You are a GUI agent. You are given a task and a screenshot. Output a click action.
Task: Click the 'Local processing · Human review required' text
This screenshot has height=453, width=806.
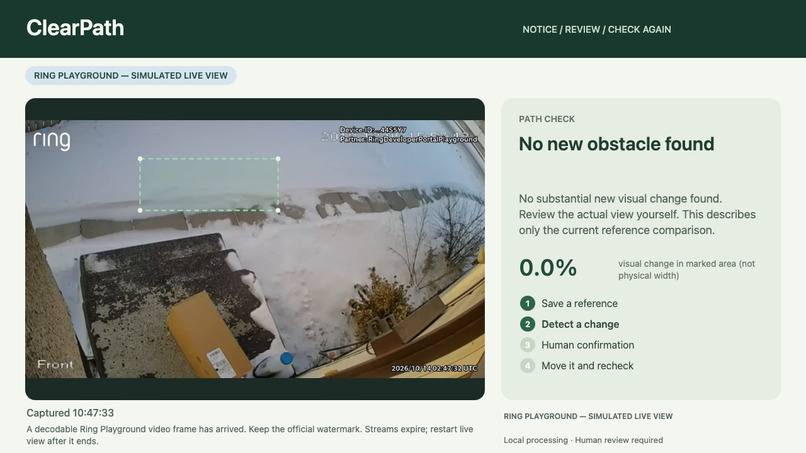(583, 440)
